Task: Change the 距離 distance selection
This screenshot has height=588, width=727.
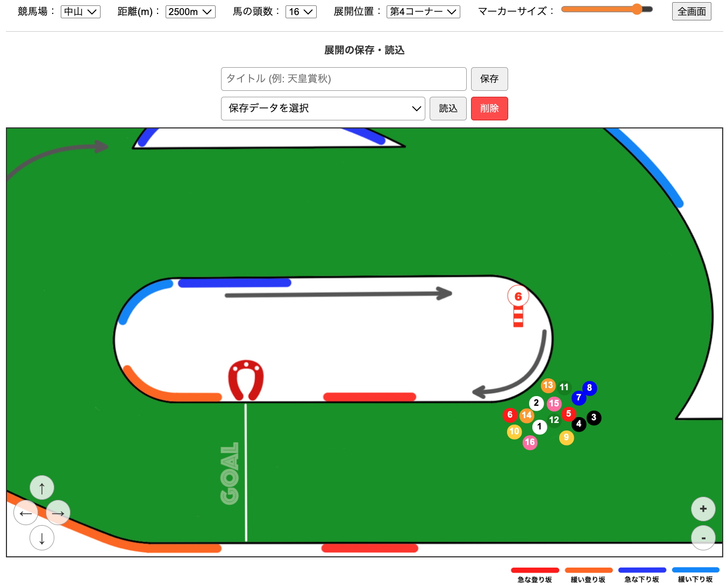Action: (x=190, y=11)
